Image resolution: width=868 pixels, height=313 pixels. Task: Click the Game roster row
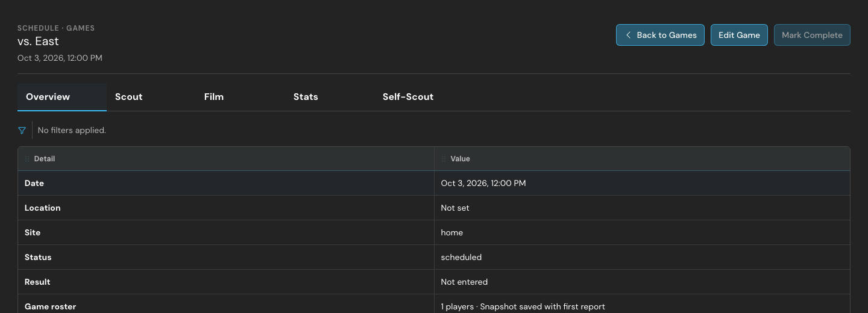(x=434, y=304)
